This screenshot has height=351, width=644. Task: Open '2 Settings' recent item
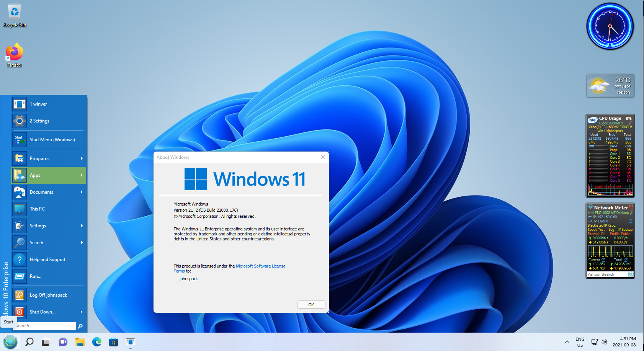pyautogui.click(x=49, y=121)
